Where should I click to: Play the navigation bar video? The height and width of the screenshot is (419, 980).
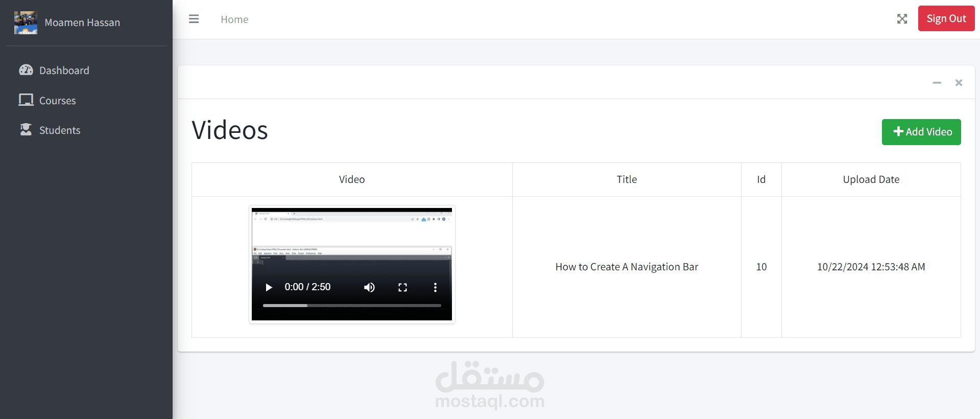(x=269, y=287)
